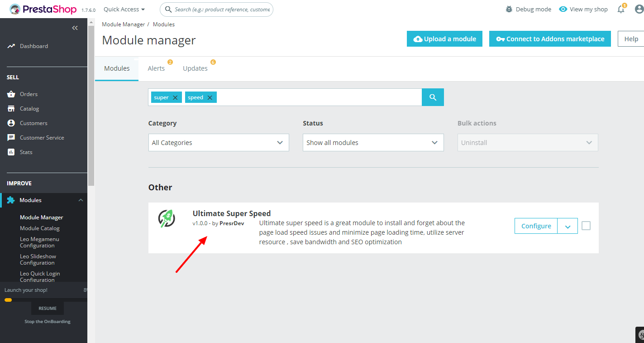The image size is (644, 343).
Task: Open Leo Megamenu Configuration
Action: 39,242
